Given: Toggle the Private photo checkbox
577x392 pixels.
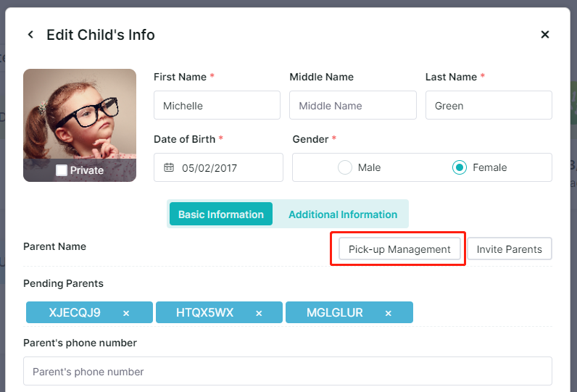Looking at the screenshot, I should 62,170.
